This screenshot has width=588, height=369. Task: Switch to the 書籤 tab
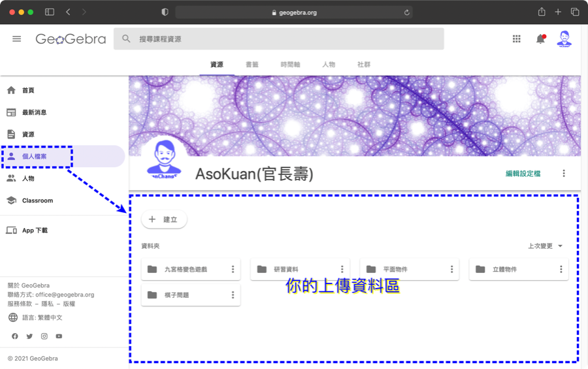point(252,65)
